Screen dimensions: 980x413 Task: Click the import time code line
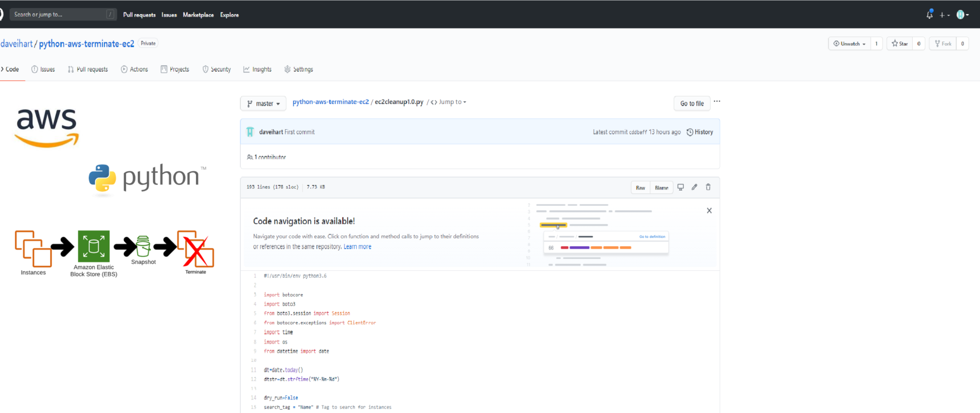point(278,332)
